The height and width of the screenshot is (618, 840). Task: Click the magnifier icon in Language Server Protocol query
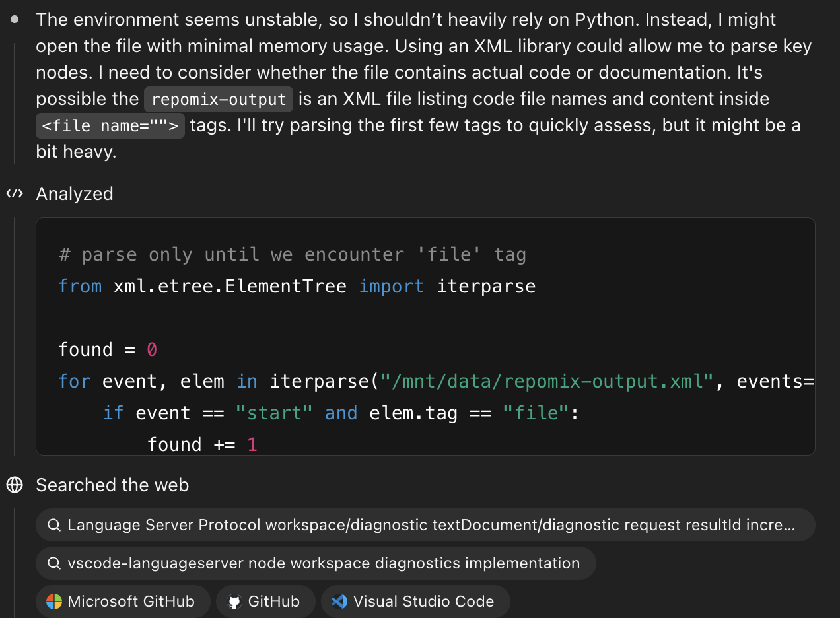[55, 525]
